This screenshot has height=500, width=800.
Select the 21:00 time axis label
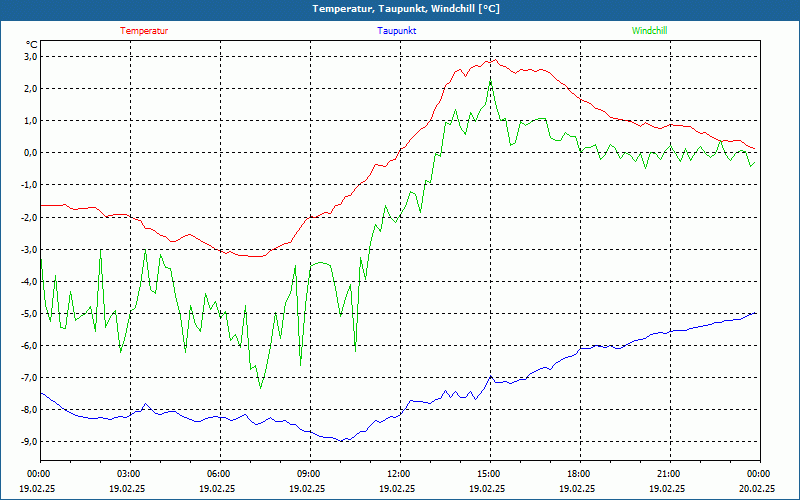[669, 473]
